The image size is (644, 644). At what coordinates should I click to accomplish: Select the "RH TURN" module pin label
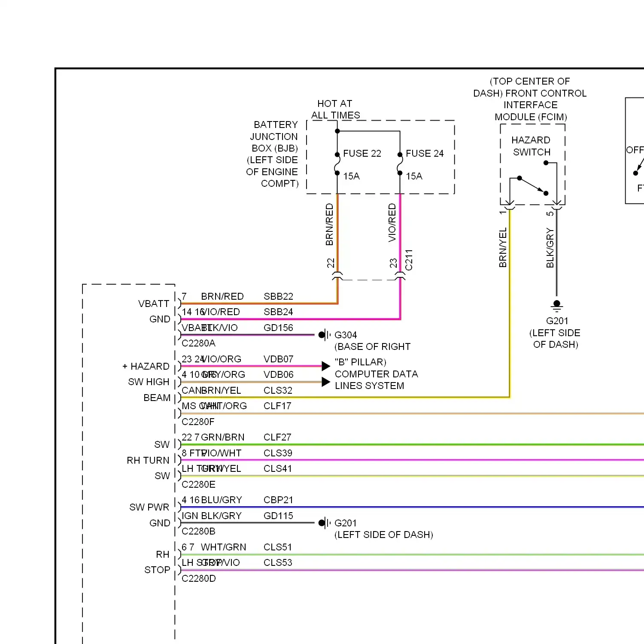[148, 460]
